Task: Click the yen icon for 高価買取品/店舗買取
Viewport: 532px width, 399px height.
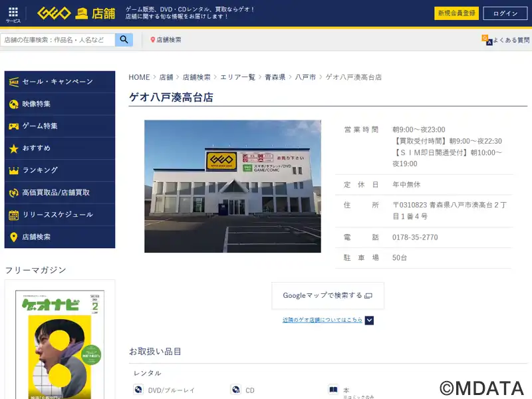Action: coord(13,193)
